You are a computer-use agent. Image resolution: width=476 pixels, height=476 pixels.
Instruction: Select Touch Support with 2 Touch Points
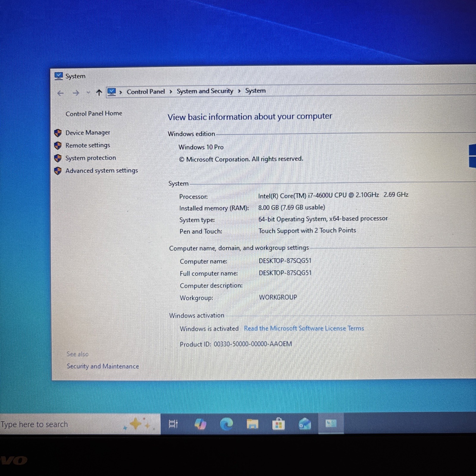307,231
